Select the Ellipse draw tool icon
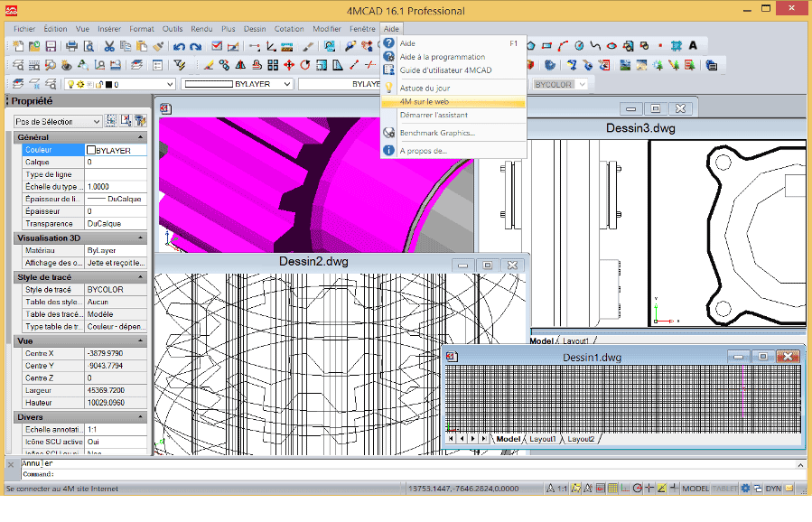The height and width of the screenshot is (522, 812). (611, 45)
